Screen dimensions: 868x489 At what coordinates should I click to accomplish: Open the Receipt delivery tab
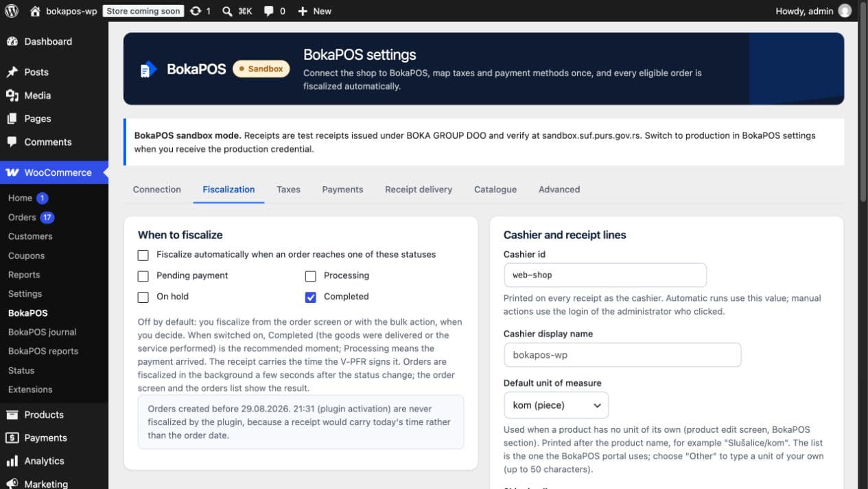419,190
